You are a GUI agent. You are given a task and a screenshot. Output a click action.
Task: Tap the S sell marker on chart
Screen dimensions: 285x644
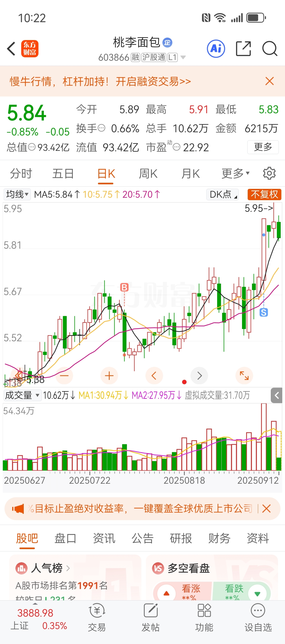pos(264,312)
